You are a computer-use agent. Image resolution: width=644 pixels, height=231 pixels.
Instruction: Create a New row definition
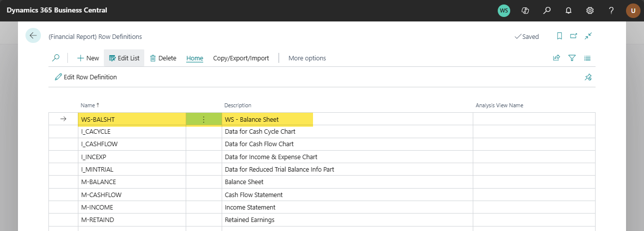(x=88, y=58)
